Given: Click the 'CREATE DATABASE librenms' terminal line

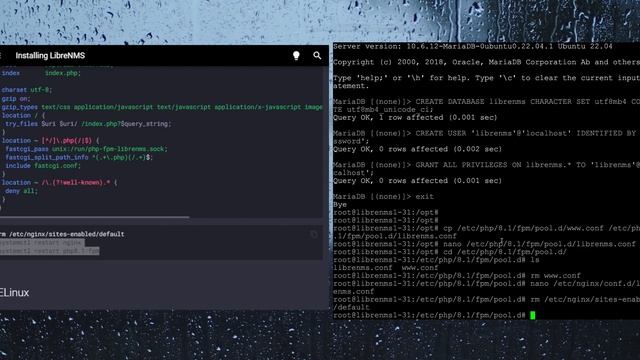Looking at the screenshot, I should [487, 102].
